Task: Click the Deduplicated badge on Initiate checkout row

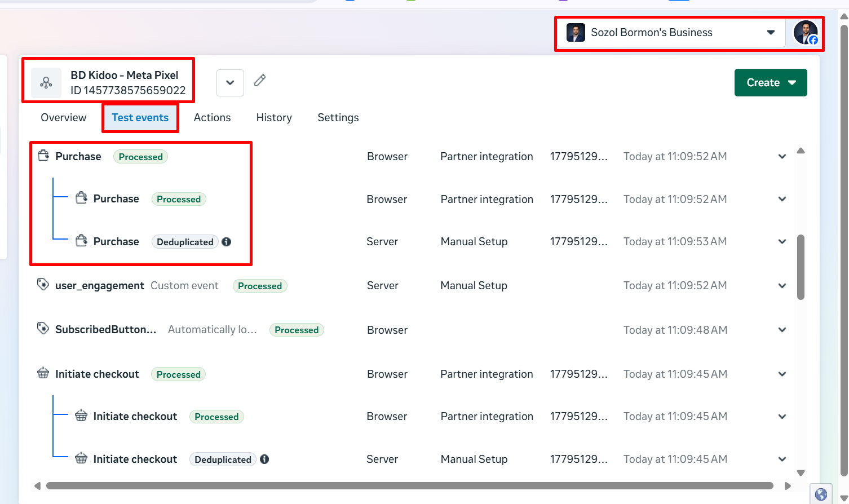Action: (x=223, y=459)
